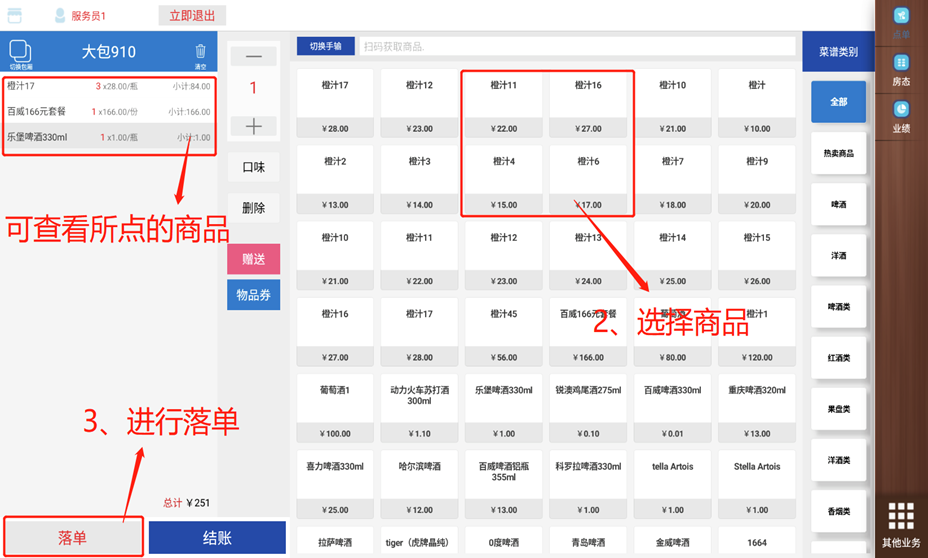The image size is (928, 558).
Task: Click the blue 物品券 voucher button
Action: coord(253,295)
